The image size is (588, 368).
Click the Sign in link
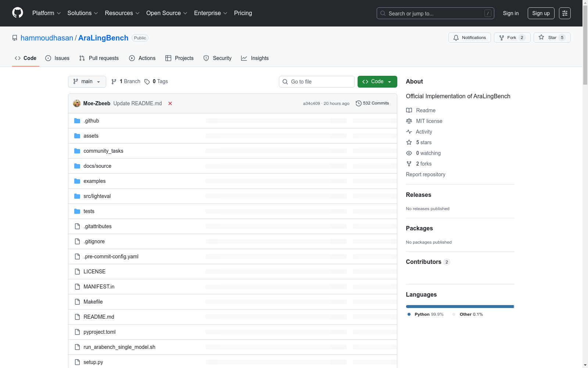coord(511,13)
